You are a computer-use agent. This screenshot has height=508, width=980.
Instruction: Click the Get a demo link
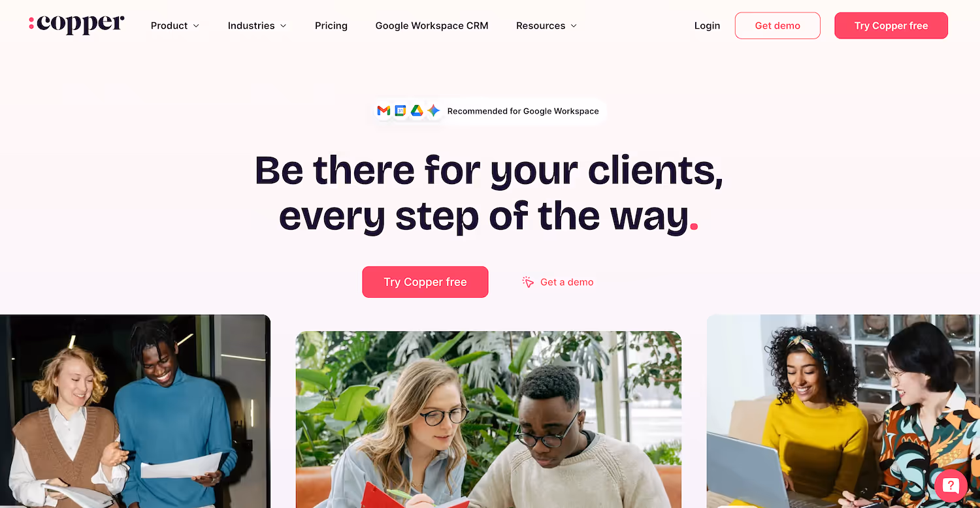566,282
